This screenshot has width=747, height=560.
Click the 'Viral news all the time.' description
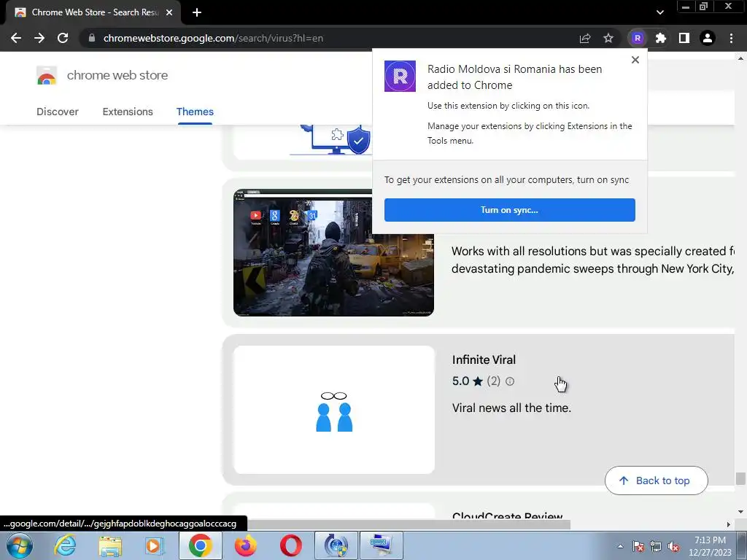coord(511,408)
